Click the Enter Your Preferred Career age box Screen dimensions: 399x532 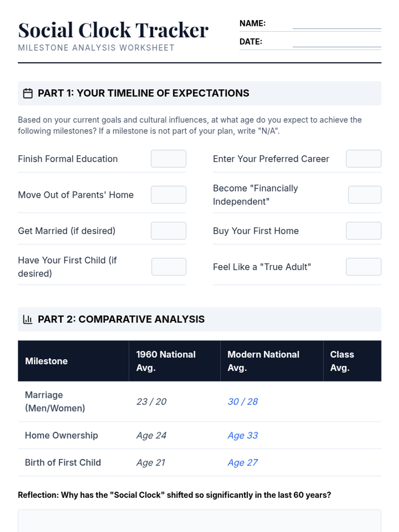[x=363, y=159]
